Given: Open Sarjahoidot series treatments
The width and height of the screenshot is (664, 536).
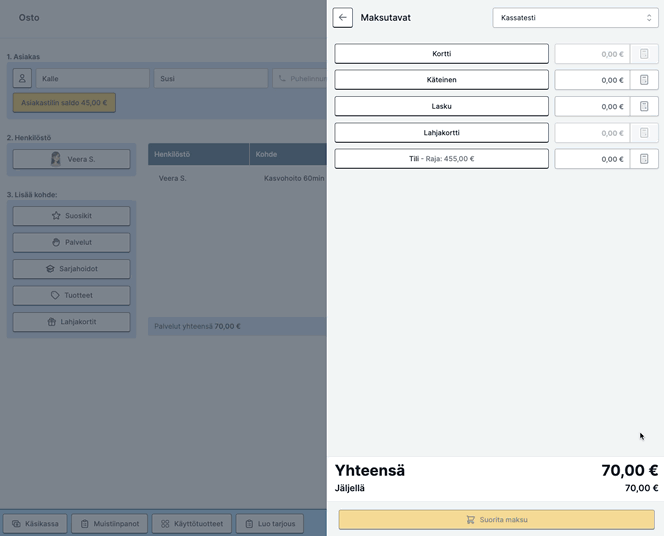Looking at the screenshot, I should (x=71, y=269).
